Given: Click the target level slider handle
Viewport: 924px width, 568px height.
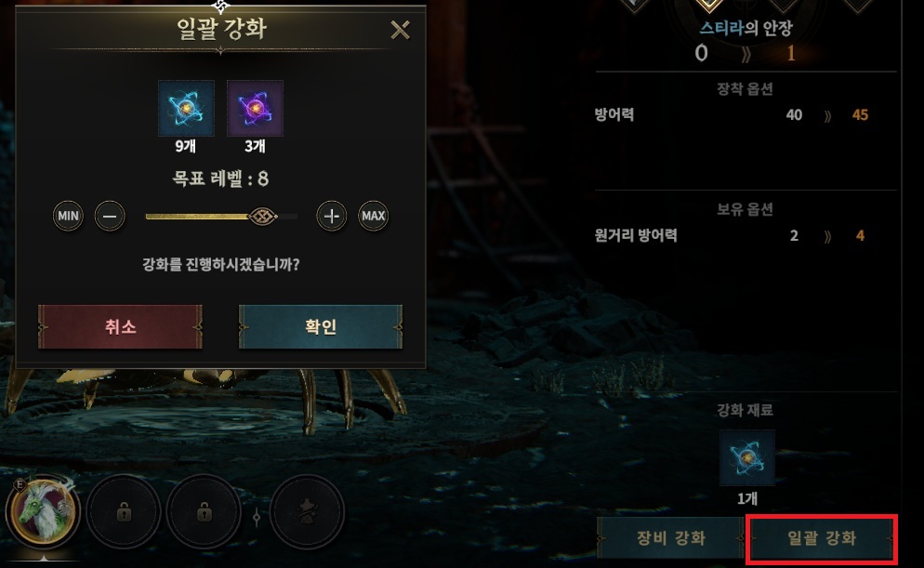Looking at the screenshot, I should point(263,217).
